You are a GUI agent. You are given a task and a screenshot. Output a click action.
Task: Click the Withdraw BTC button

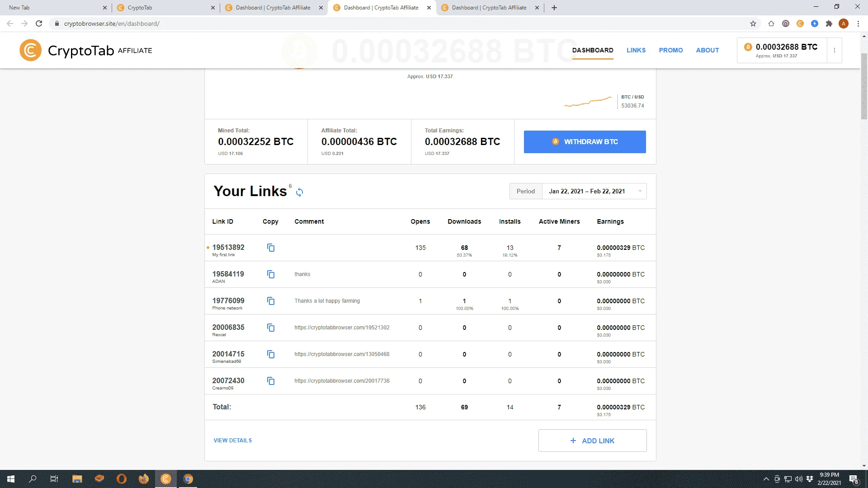[x=585, y=142]
